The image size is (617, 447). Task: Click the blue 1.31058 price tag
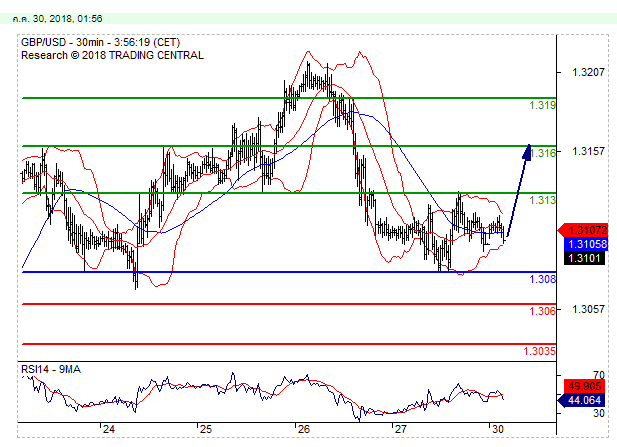click(586, 244)
